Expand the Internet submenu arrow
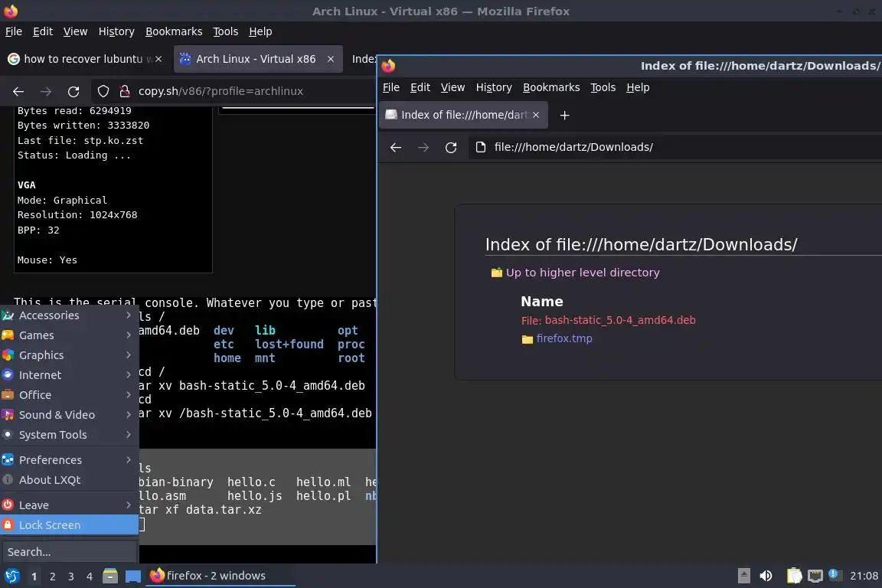 (x=129, y=374)
